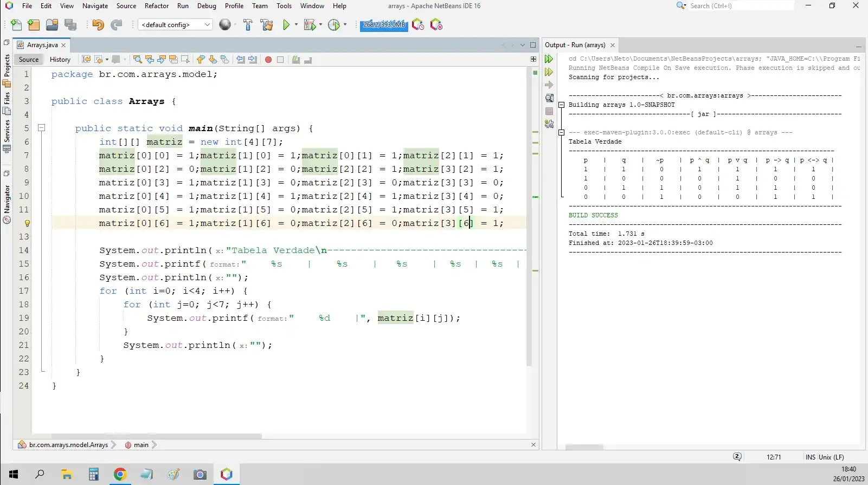Click the memory usage garbage collection bar
This screenshot has height=485, width=868.
(x=384, y=25)
